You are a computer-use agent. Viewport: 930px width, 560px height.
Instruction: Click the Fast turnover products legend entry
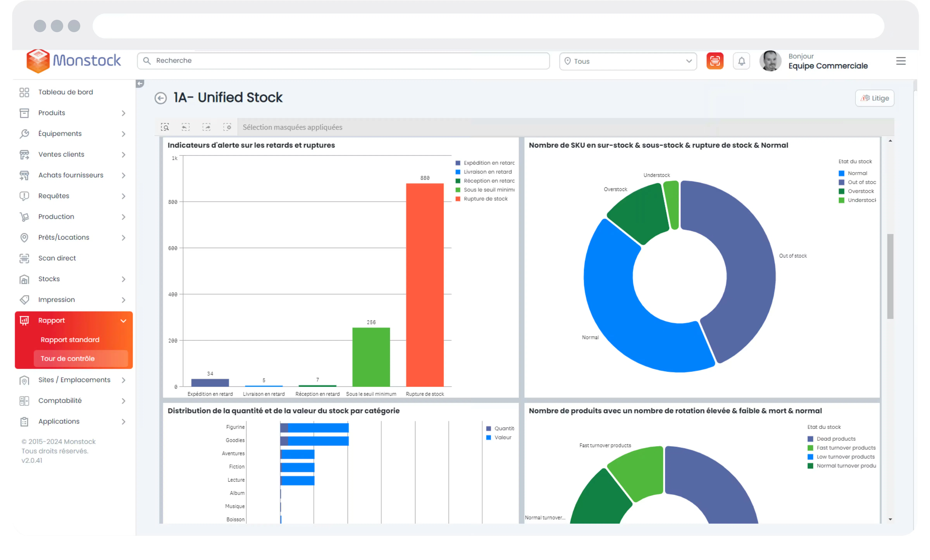click(841, 448)
